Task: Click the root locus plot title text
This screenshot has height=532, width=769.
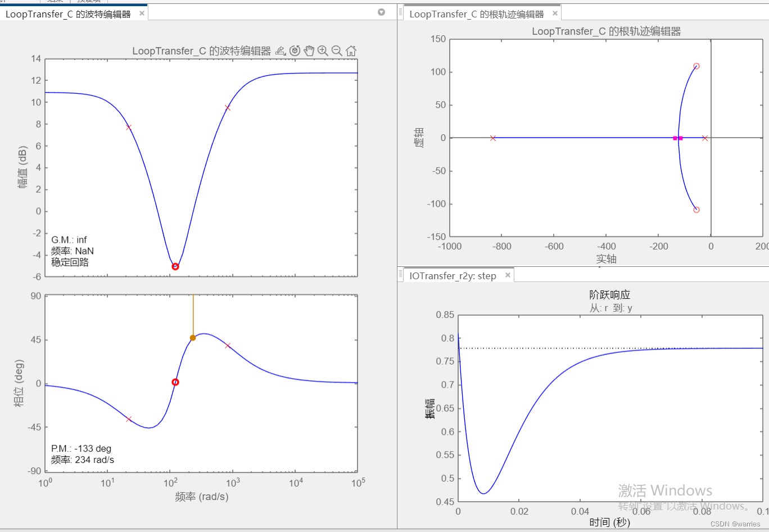Action: (x=607, y=31)
